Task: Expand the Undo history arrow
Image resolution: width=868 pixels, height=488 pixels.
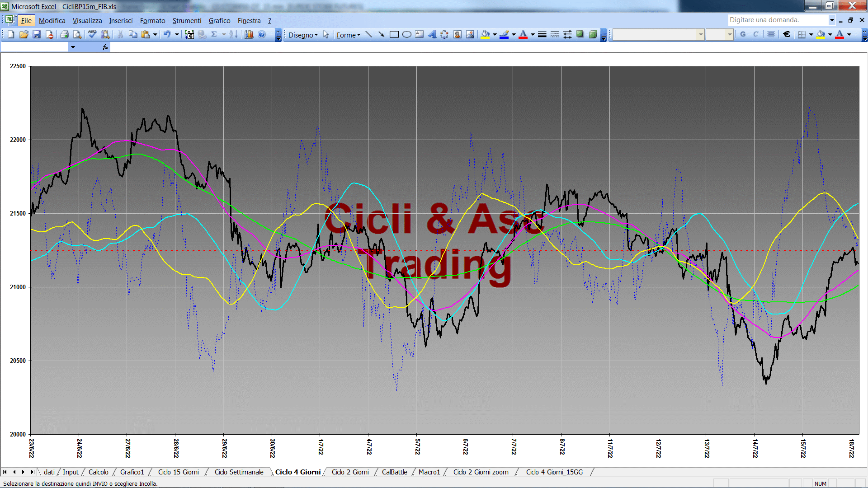Action: click(177, 34)
